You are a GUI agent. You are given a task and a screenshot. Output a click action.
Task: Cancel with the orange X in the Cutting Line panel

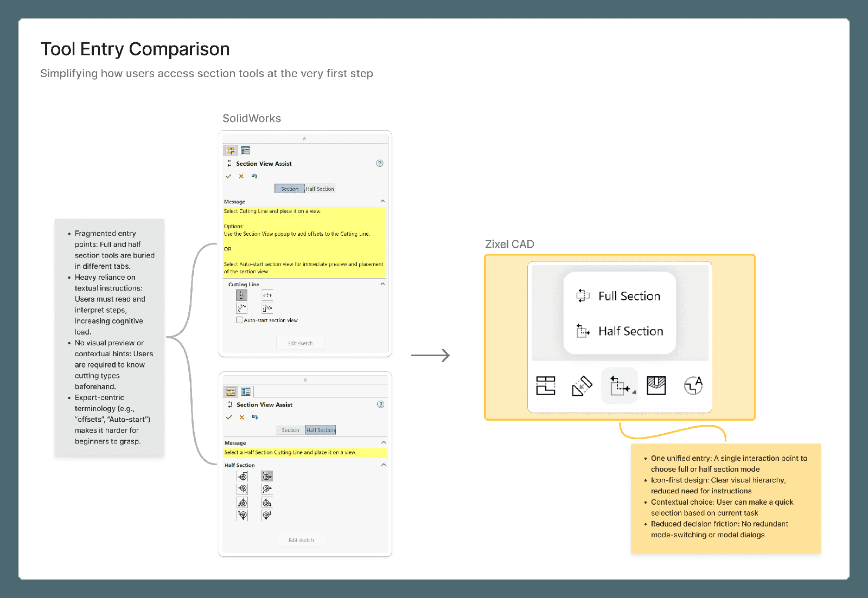(241, 176)
